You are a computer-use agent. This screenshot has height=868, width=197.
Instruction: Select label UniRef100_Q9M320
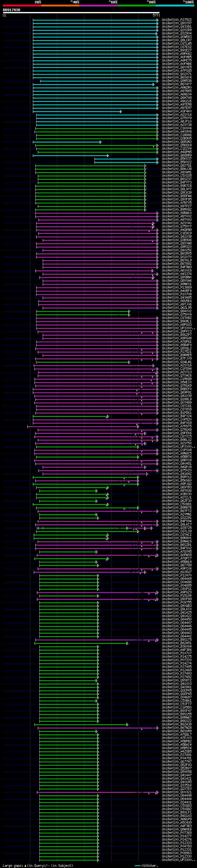click(x=177, y=247)
